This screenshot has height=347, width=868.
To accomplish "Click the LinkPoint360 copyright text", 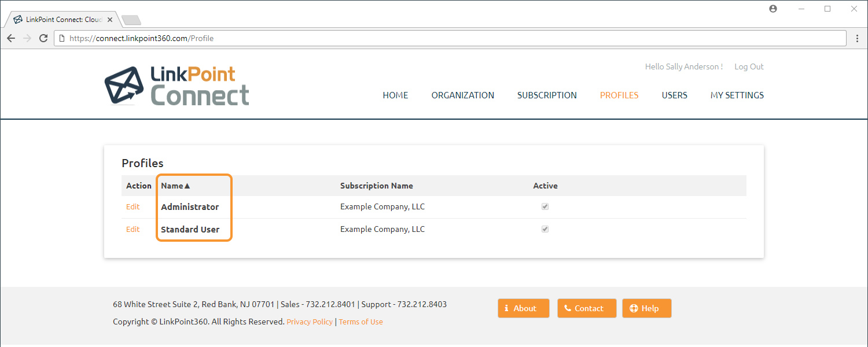I will (198, 322).
